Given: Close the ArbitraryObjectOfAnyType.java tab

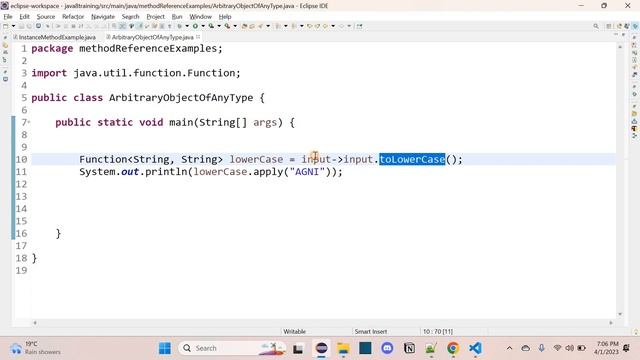Looking at the screenshot, I should coord(198,37).
